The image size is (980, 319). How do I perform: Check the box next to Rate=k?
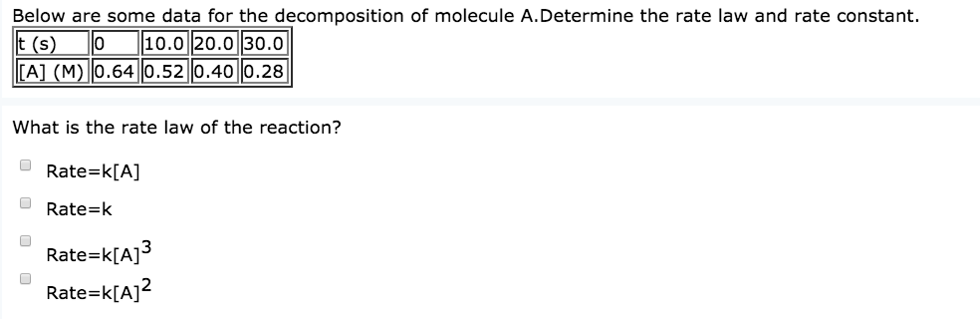click(x=25, y=203)
